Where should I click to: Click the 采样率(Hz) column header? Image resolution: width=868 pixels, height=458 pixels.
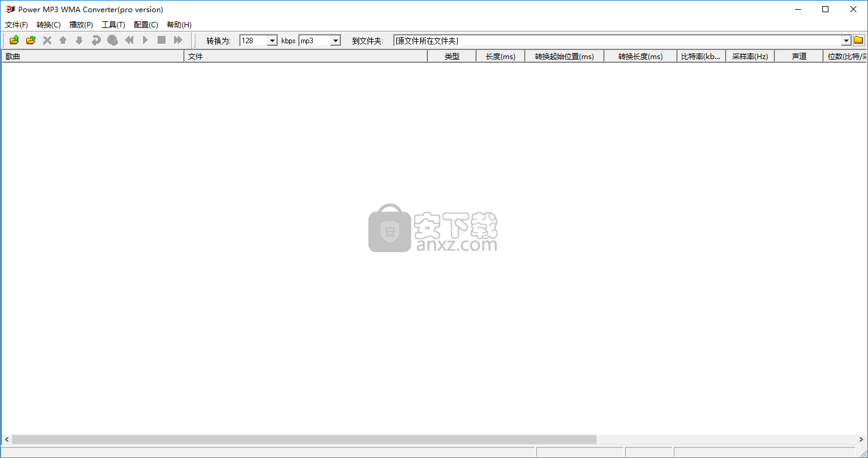click(x=750, y=56)
